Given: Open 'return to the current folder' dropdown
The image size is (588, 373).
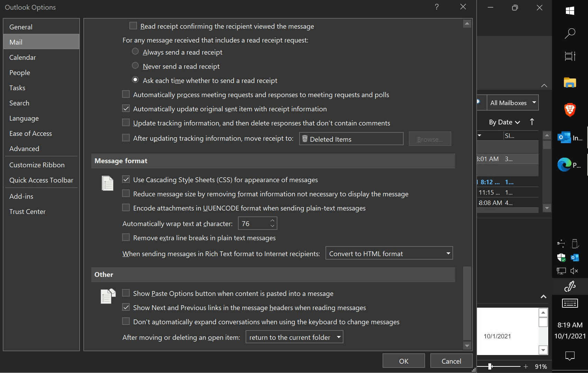Looking at the screenshot, I should (x=294, y=337).
